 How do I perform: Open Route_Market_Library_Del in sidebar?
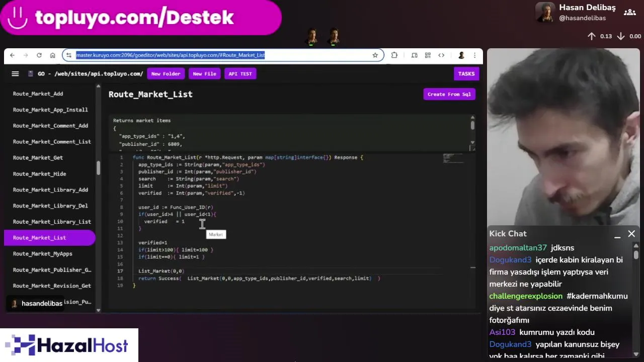[x=49, y=206]
